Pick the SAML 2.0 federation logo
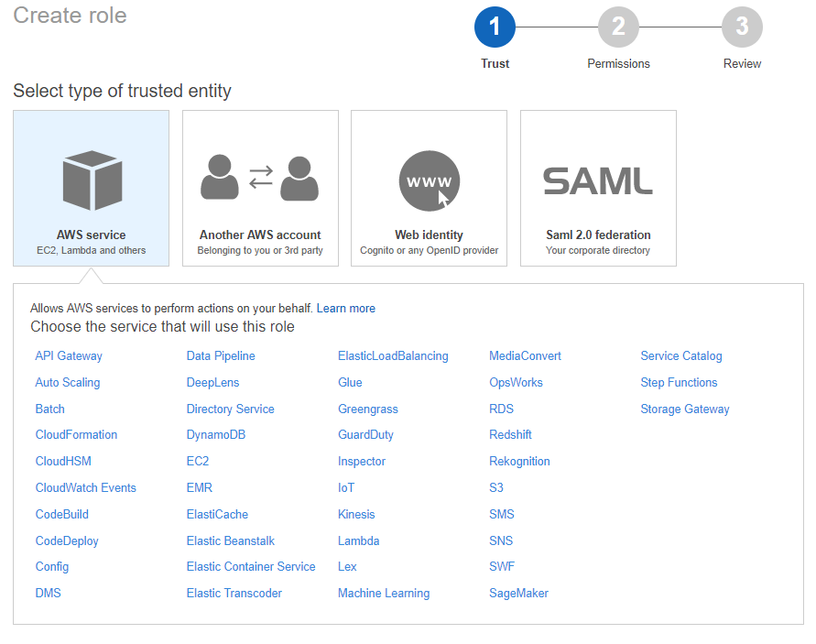The height and width of the screenshot is (644, 816). [x=598, y=180]
